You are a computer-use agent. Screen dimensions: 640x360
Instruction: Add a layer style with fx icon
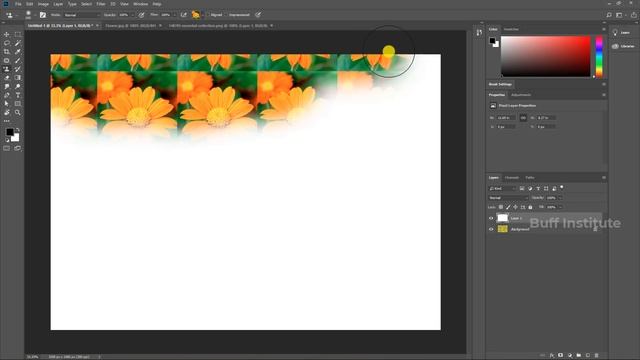(552, 356)
